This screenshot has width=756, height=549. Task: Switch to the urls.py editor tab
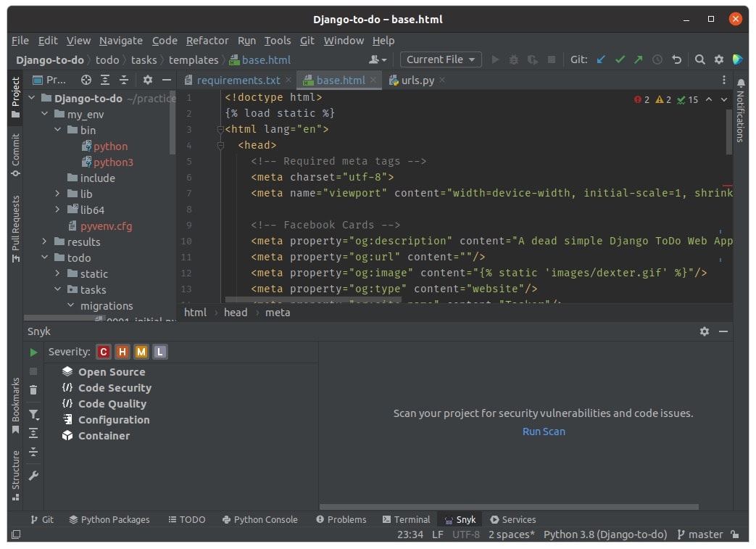pyautogui.click(x=417, y=80)
